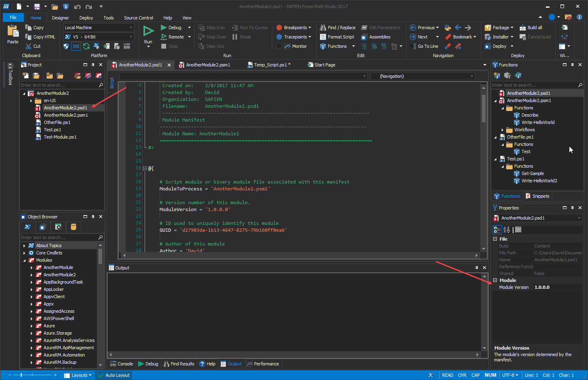
Task: Open the Source Control ribbon tab
Action: (x=139, y=18)
